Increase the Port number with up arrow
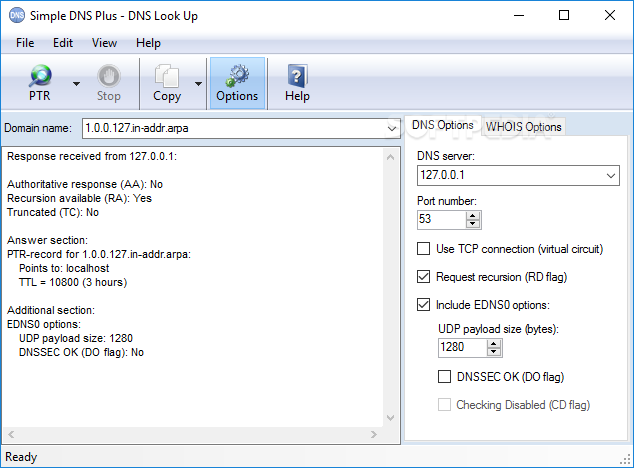The width and height of the screenshot is (634, 468). click(472, 216)
